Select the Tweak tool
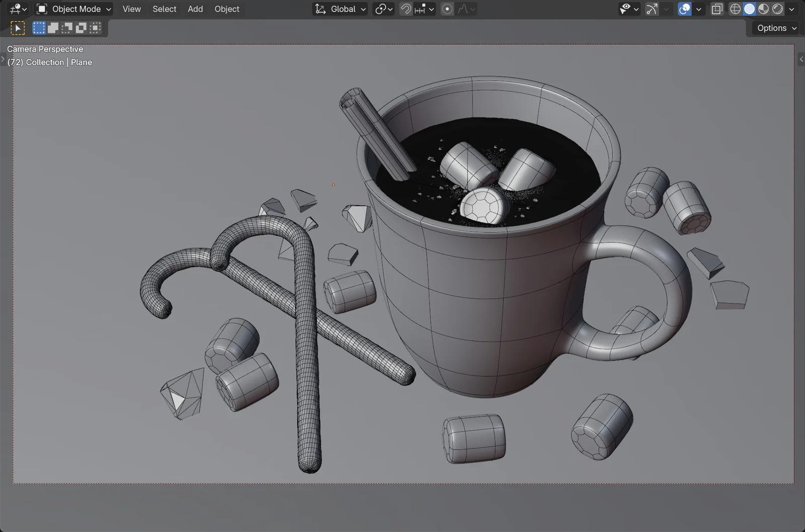This screenshot has height=532, width=805. click(x=18, y=28)
